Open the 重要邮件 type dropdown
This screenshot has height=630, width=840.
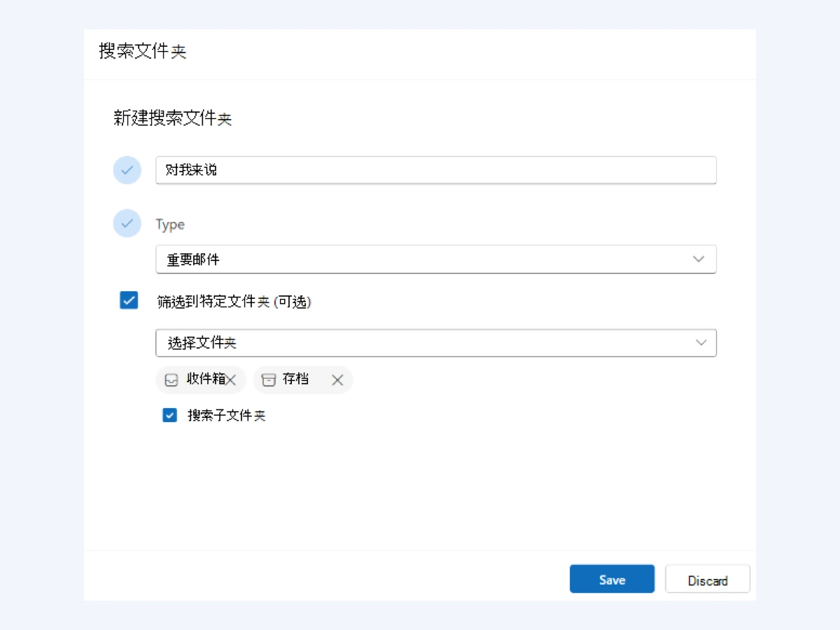tap(436, 259)
